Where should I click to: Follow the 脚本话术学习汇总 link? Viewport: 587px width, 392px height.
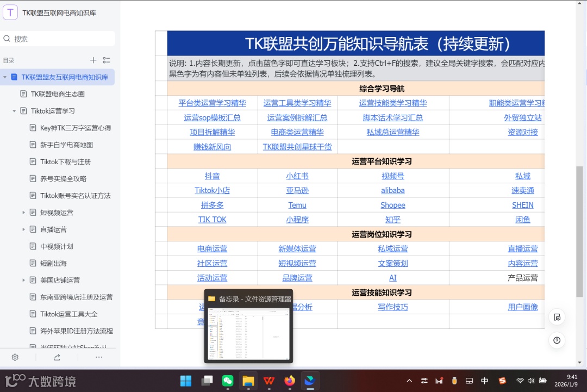pyautogui.click(x=393, y=117)
